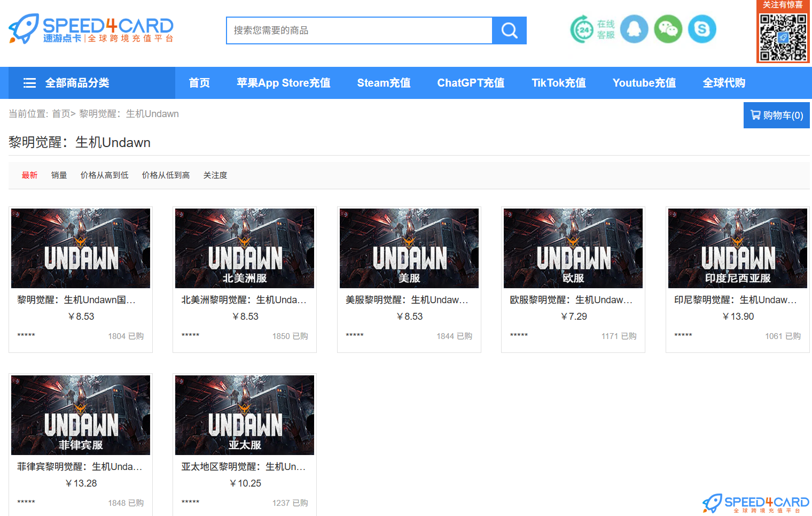812x516 pixels.
Task: Open 苹果App Store充值 in the nav bar
Action: [x=284, y=83]
